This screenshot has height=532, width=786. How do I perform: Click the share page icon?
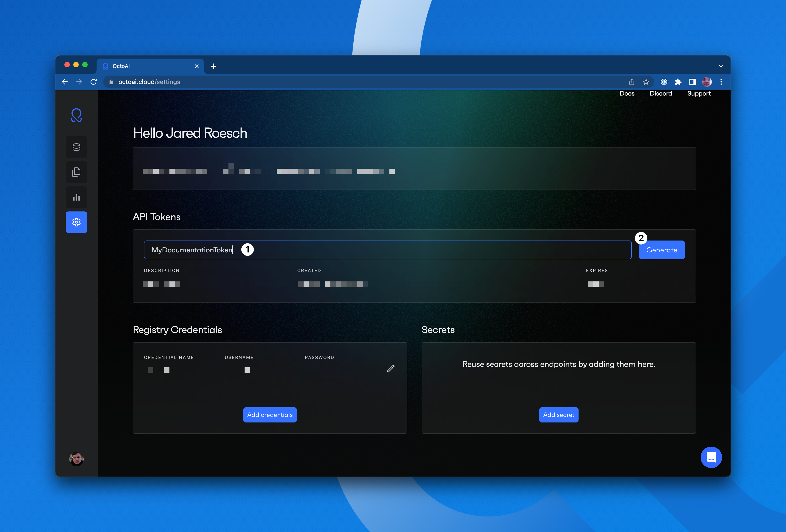pyautogui.click(x=632, y=82)
